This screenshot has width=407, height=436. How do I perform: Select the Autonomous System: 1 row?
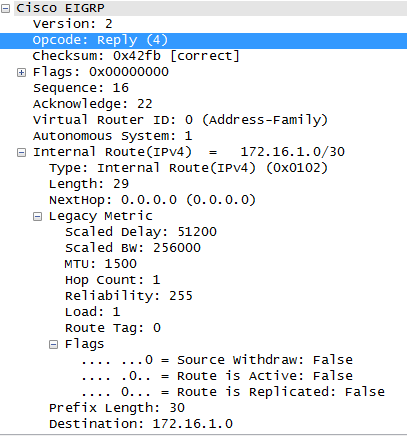[x=113, y=136]
